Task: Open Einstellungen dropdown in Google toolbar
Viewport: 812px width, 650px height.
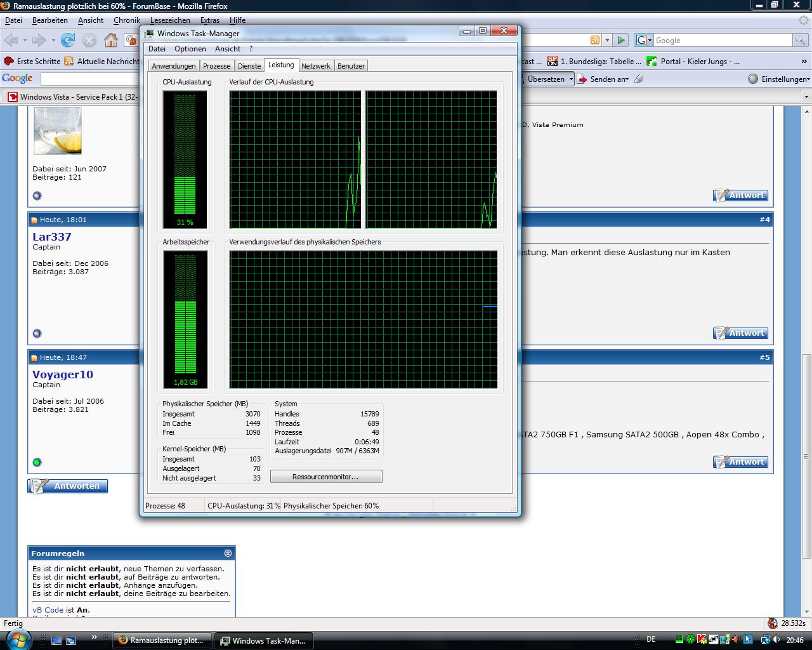Action: pos(808,79)
